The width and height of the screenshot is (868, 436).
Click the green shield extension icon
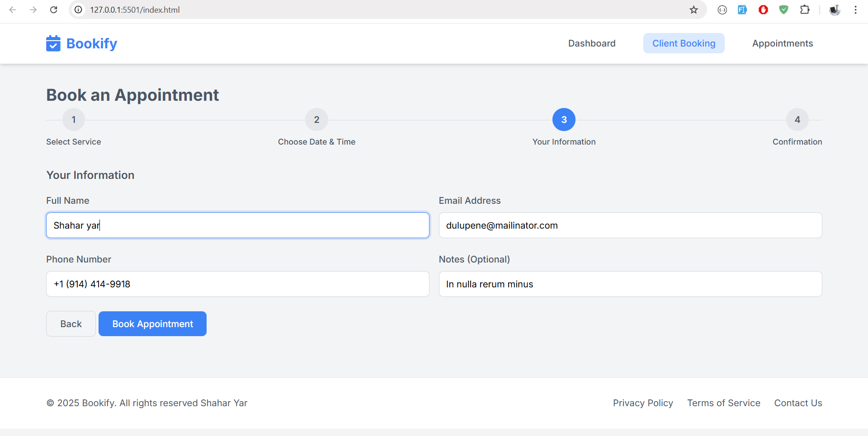[x=784, y=9]
